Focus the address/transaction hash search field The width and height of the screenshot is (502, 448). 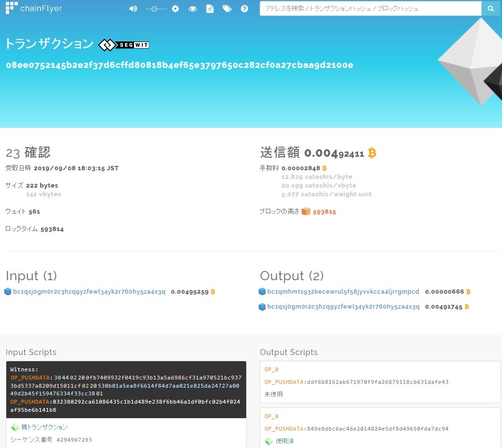coord(370,9)
